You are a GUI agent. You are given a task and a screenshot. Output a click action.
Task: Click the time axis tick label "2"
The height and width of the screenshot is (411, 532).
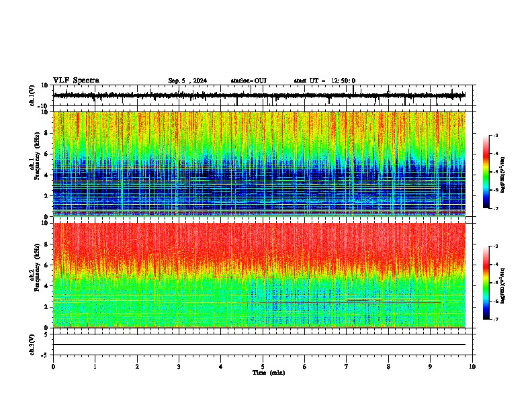[137, 367]
